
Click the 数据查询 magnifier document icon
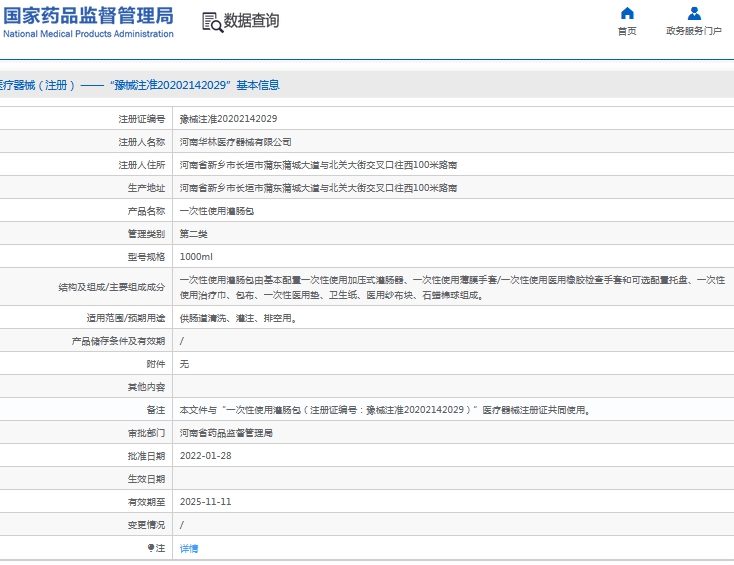[x=213, y=22]
